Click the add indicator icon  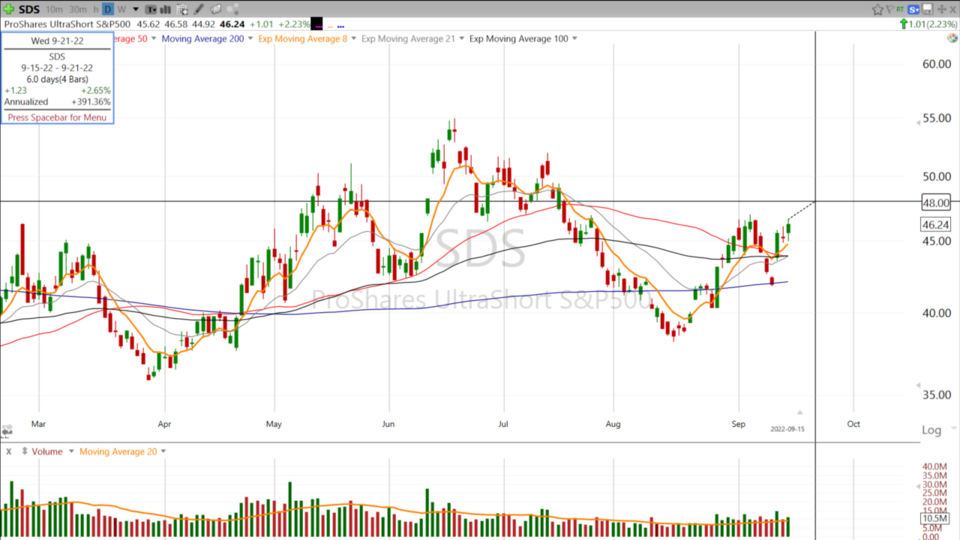pos(182,9)
